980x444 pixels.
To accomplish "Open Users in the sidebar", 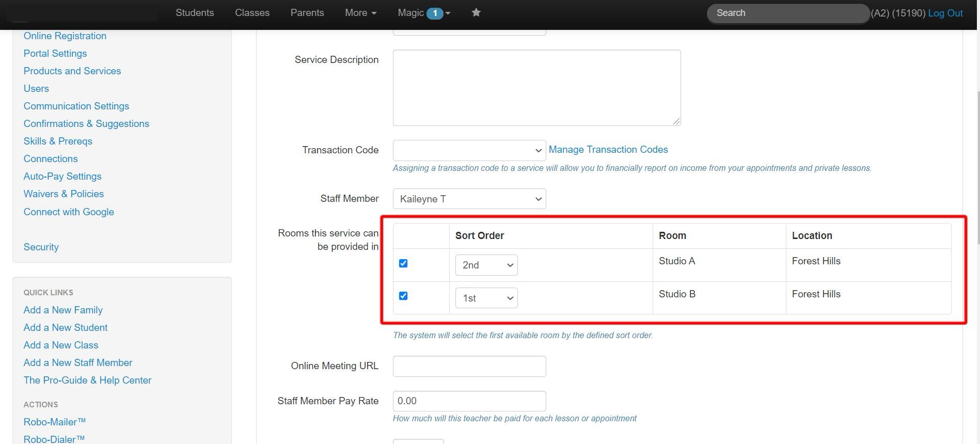I will tap(36, 88).
